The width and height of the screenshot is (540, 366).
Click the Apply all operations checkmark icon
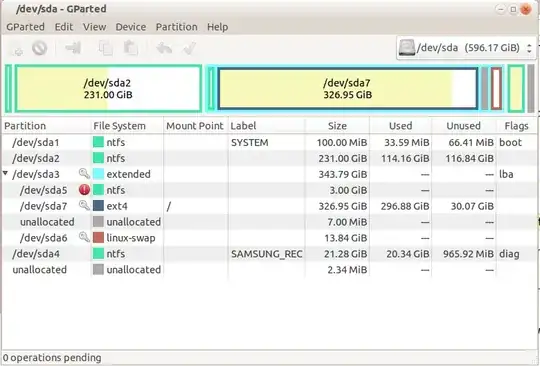pyautogui.click(x=189, y=48)
